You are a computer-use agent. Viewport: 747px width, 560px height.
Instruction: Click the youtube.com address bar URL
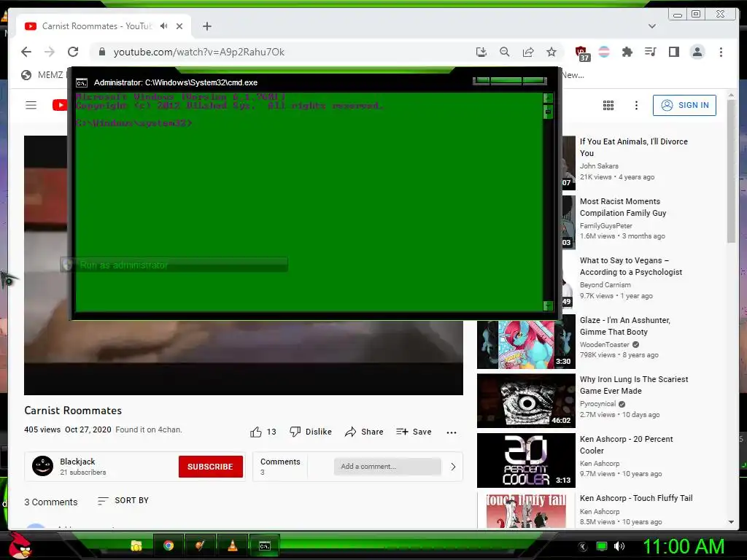[x=198, y=52]
